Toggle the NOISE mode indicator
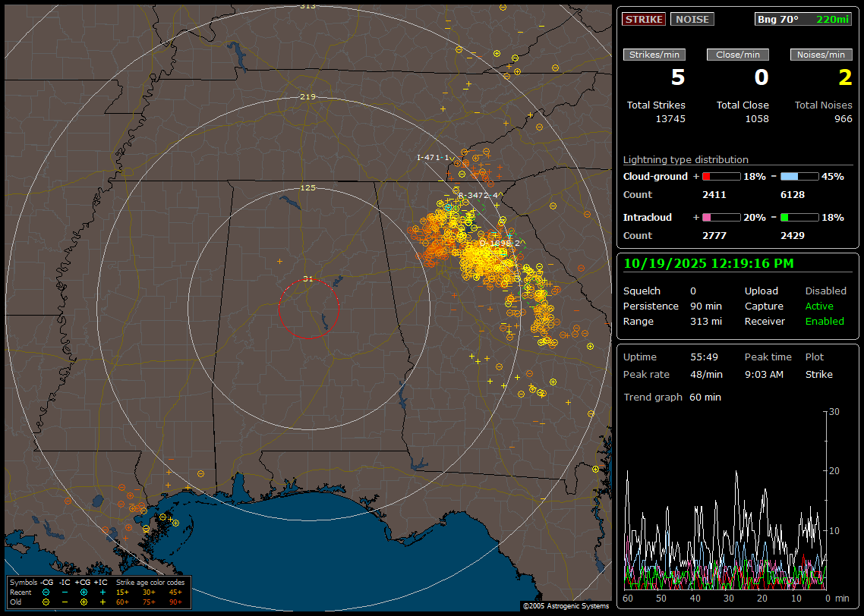This screenshot has width=864, height=616. tap(692, 20)
